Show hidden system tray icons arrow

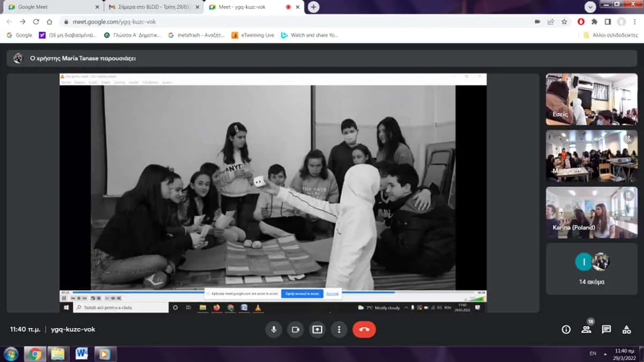606,354
